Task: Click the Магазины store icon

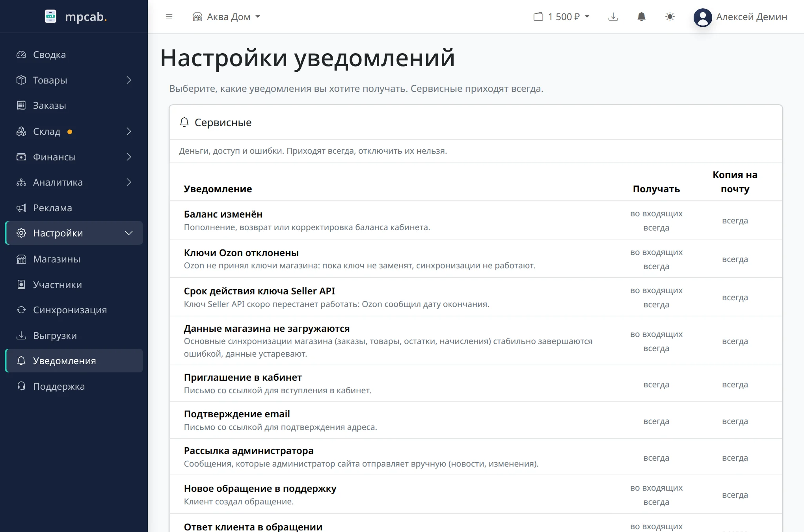Action: 21,259
